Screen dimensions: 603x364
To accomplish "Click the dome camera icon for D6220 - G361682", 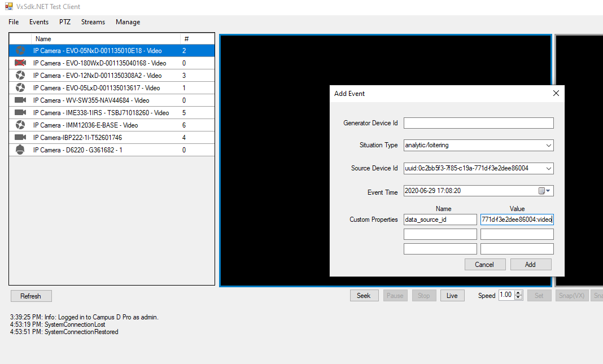I will [x=20, y=150].
